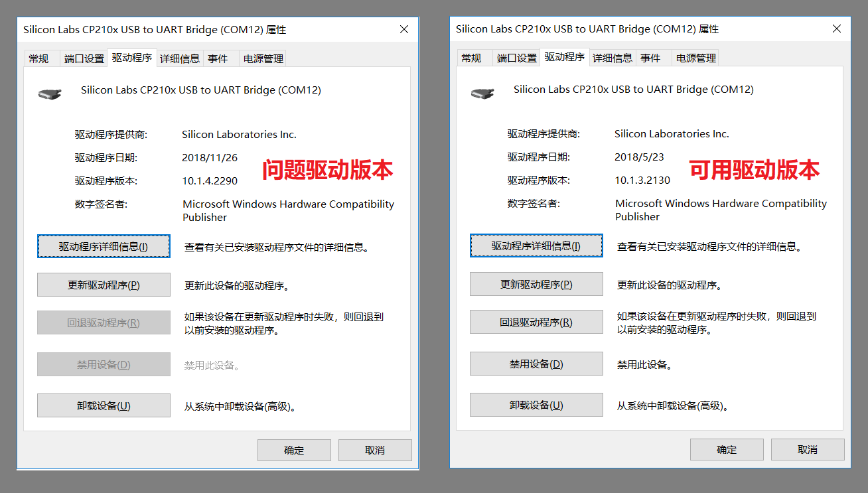Click 驱动程序详细信息 button in the right window
The height and width of the screenshot is (493, 868).
tap(536, 246)
